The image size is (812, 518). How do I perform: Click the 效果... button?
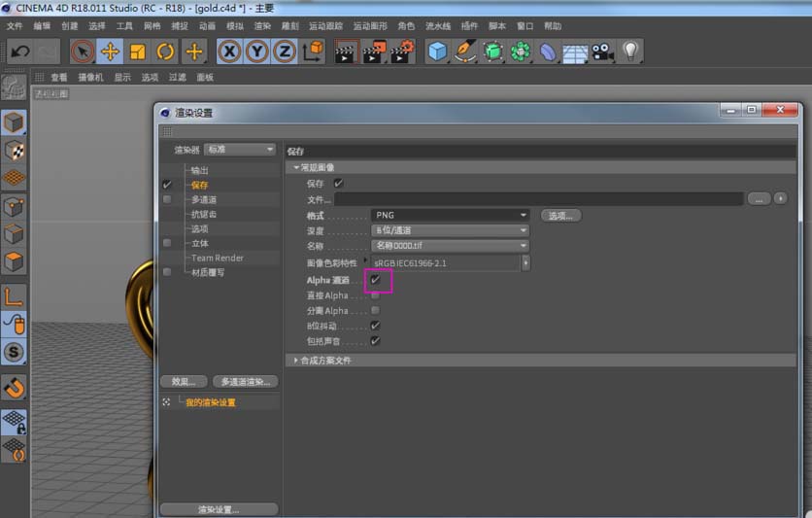click(x=184, y=382)
